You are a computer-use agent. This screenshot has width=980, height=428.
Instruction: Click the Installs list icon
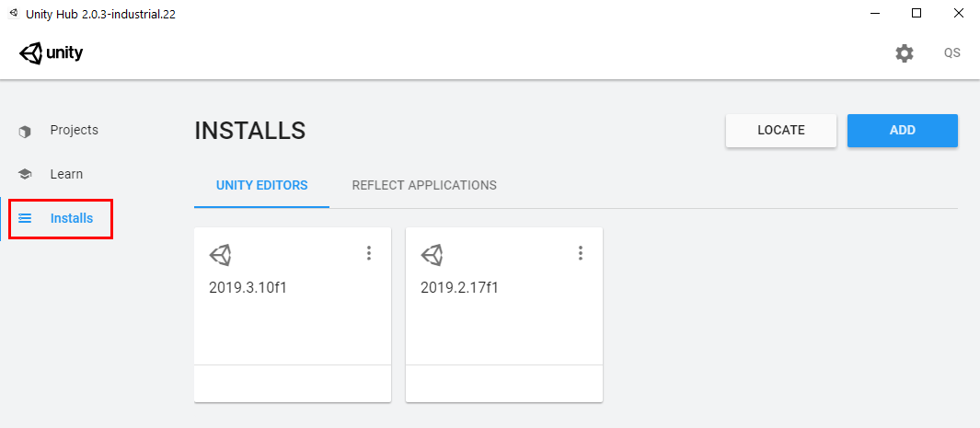pyautogui.click(x=25, y=219)
